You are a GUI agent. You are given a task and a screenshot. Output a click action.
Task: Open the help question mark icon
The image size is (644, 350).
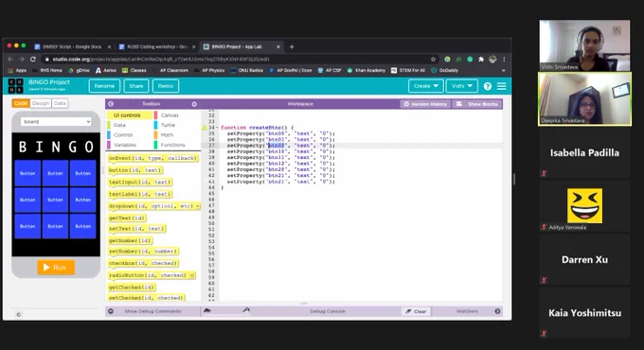(488, 86)
